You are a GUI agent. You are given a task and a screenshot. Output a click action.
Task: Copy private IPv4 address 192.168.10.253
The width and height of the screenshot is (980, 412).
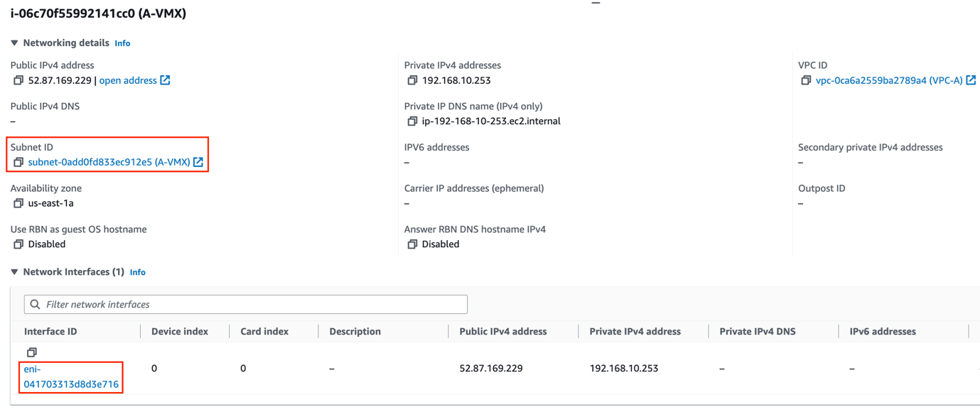[412, 81]
